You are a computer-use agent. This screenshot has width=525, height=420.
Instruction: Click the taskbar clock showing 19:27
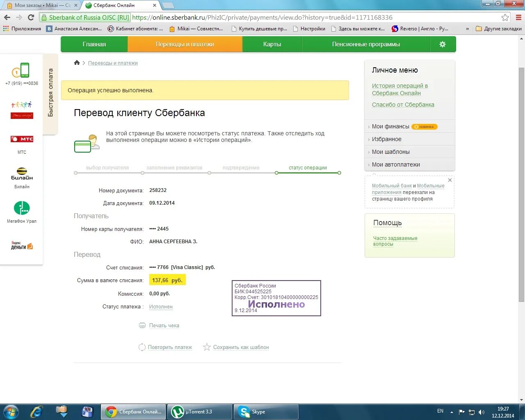[x=503, y=412]
